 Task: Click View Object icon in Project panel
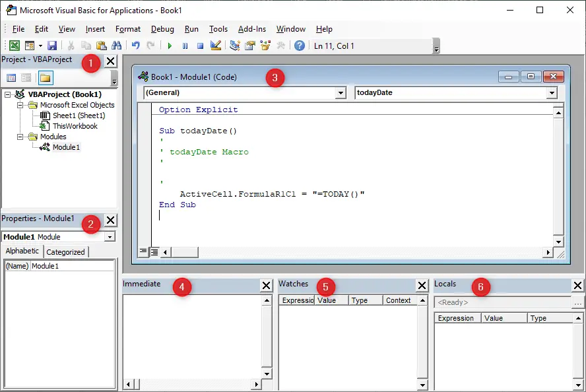point(26,78)
